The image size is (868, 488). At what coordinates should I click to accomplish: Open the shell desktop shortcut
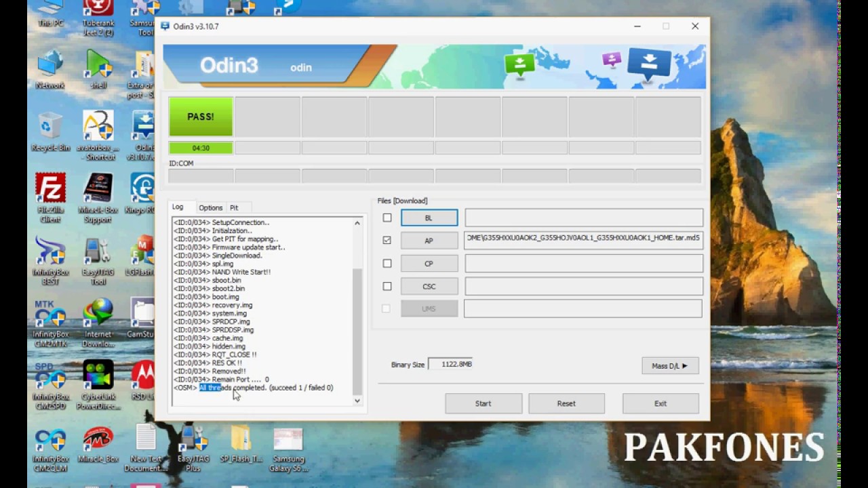(98, 70)
